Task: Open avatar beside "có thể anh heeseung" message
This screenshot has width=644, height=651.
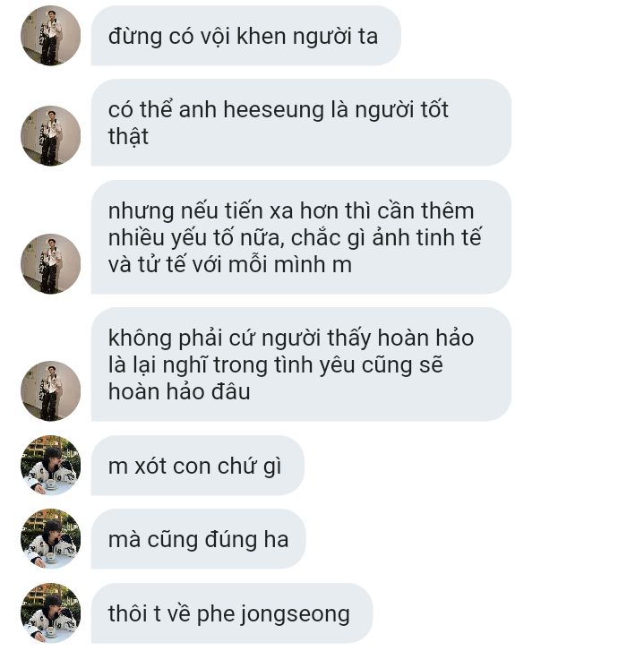Action: tap(51, 136)
